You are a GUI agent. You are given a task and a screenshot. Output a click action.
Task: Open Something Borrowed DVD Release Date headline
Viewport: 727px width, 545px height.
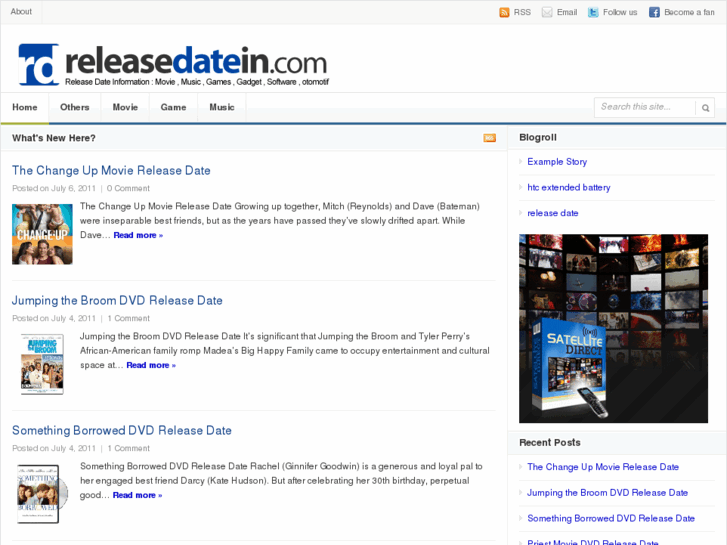[x=122, y=430]
